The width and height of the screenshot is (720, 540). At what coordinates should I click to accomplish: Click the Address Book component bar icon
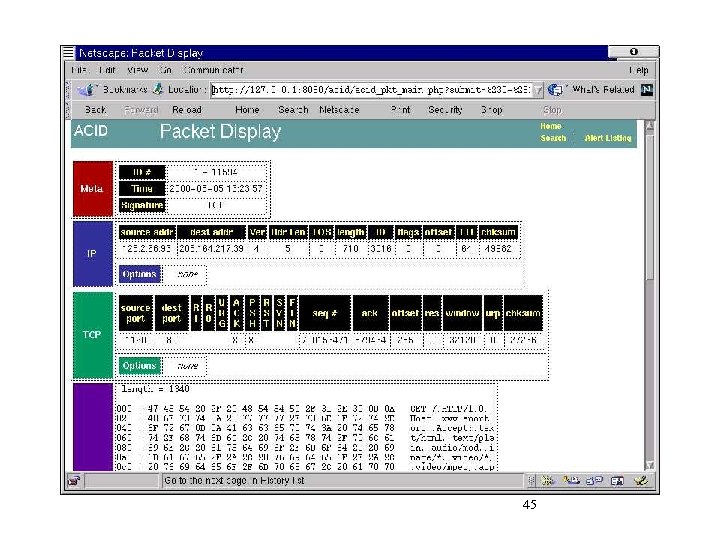[x=617, y=481]
